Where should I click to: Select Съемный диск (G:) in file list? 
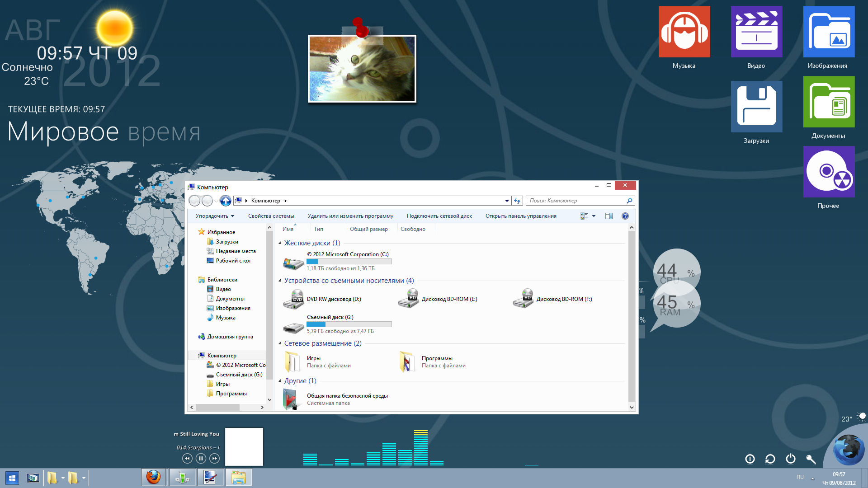pyautogui.click(x=337, y=324)
